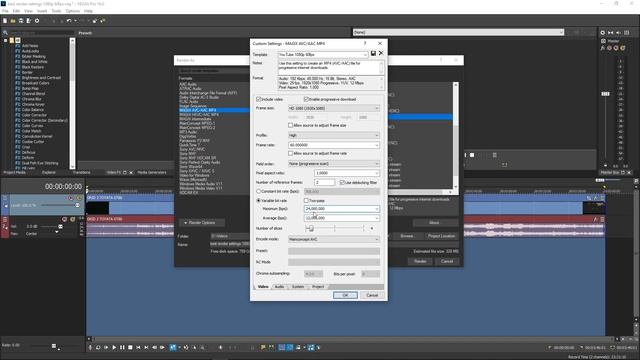Mute the video track in track header
The height and width of the screenshot is (360, 640).
[71, 198]
